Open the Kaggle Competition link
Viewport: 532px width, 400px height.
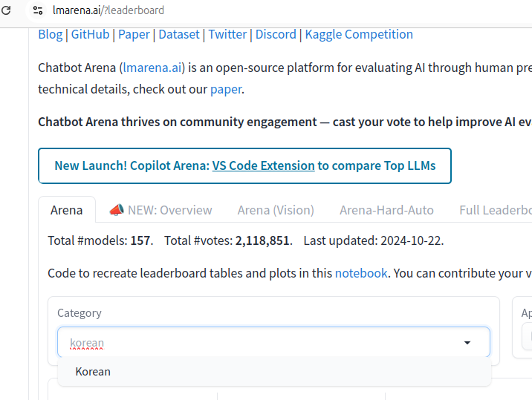click(359, 34)
